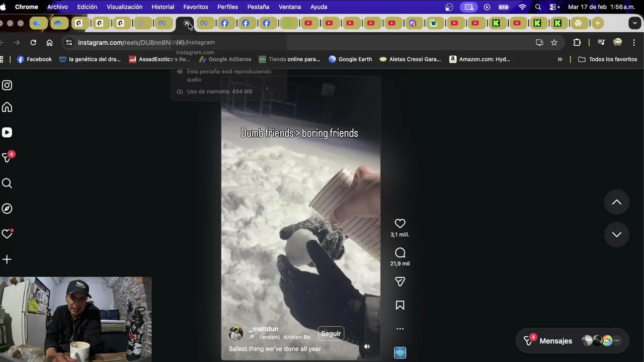Open Todos los favoritos folder
This screenshot has width=644, height=362.
point(608,59)
